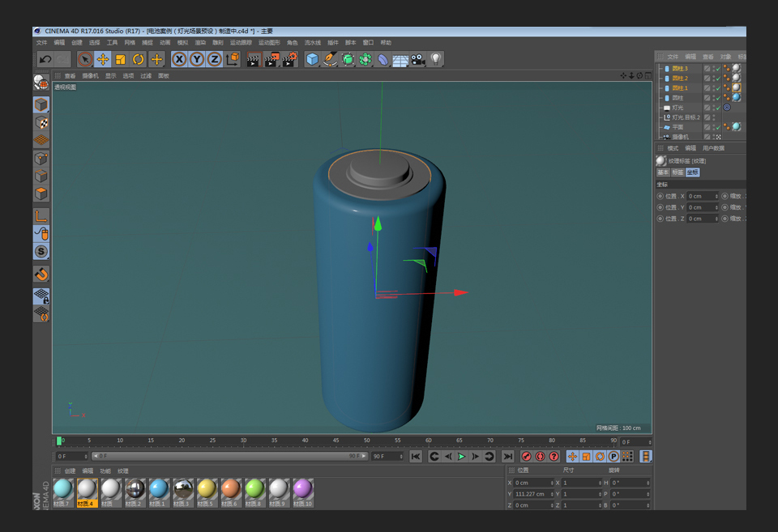Screen dimensions: 778x532
Task: Open the Render View button
Action: click(254, 58)
